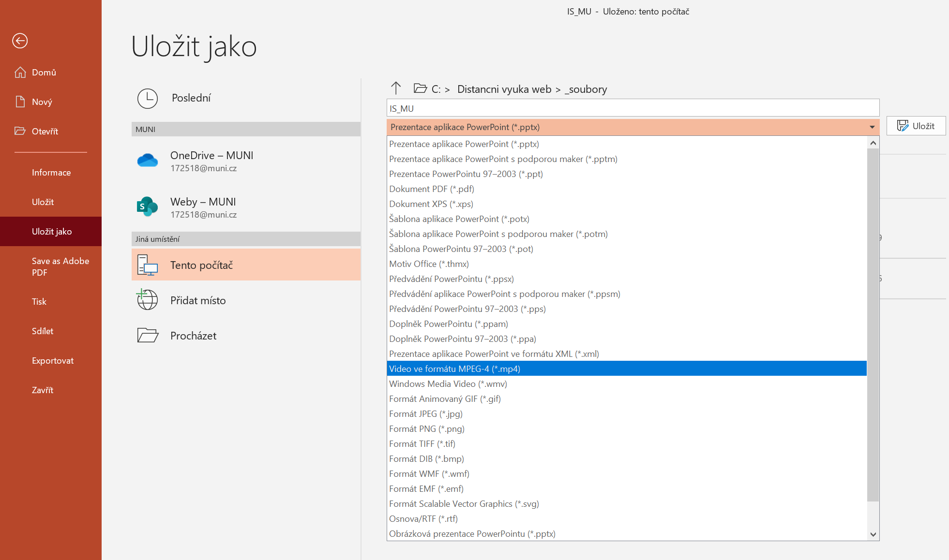The width and height of the screenshot is (949, 560).
Task: Select Weby – MUNI location
Action: 246,207
